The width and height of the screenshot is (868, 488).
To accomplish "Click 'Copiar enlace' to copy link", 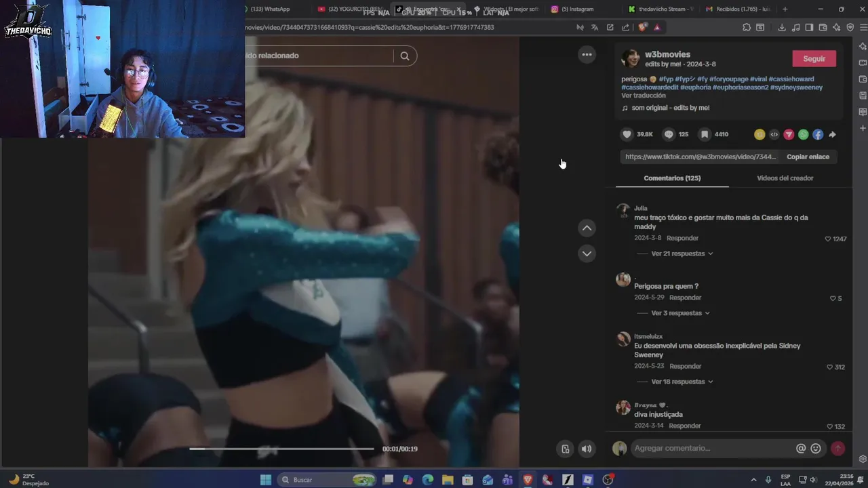I will point(808,157).
